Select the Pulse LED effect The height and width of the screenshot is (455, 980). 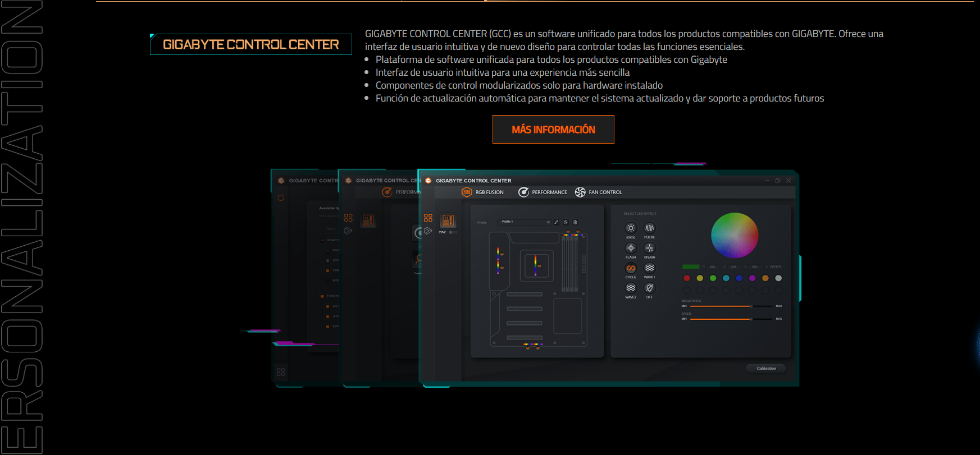[649, 228]
